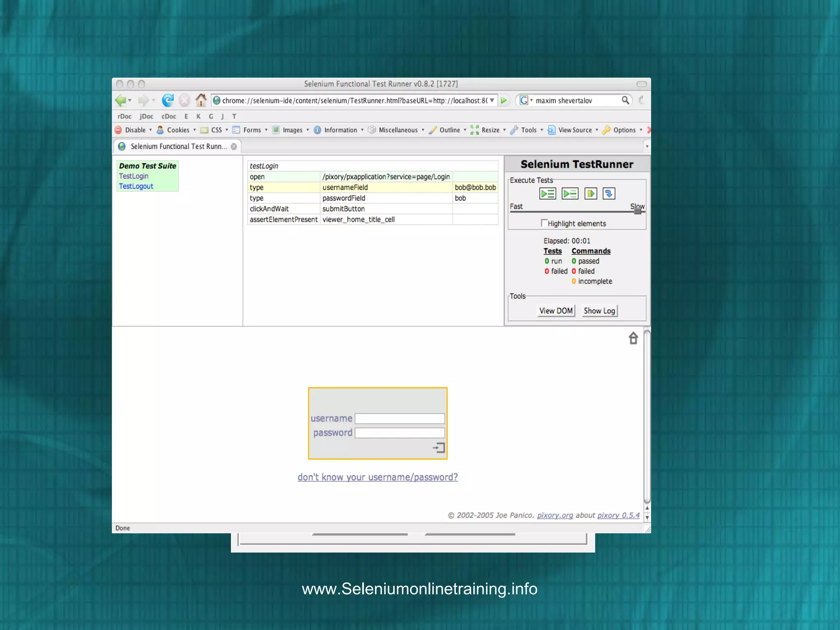Click the Pause/Continue test icon
Viewport: 840px width, 630px height.
click(x=591, y=194)
